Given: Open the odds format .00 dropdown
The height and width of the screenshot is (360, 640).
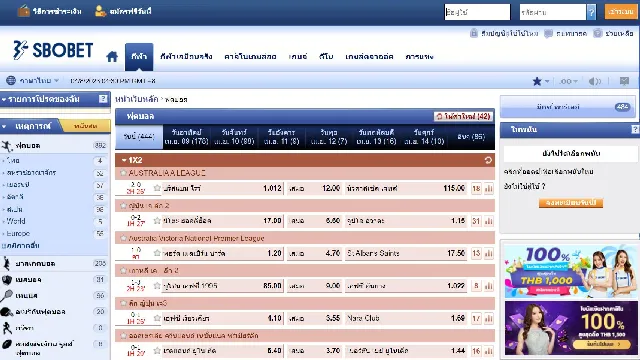Looking at the screenshot, I should click(568, 81).
